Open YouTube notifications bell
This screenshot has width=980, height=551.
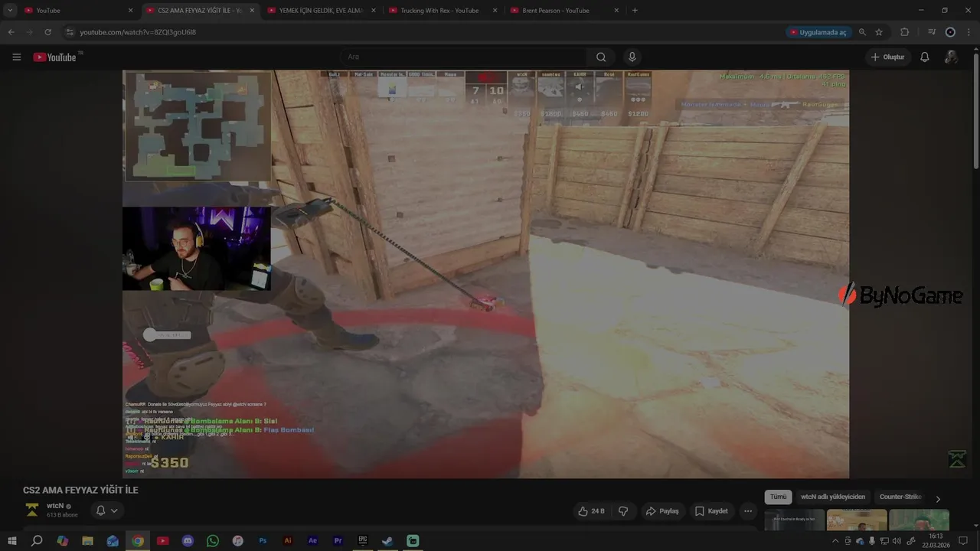tap(924, 57)
